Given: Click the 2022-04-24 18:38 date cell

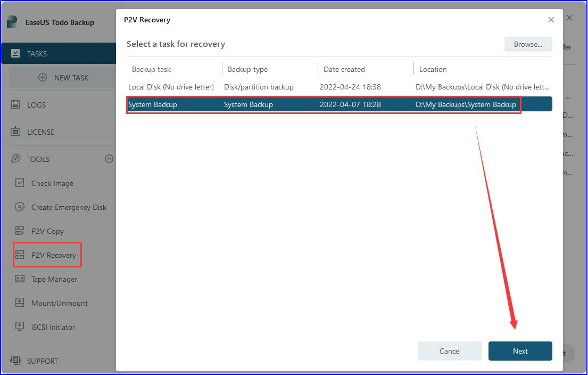Looking at the screenshot, I should tap(350, 87).
